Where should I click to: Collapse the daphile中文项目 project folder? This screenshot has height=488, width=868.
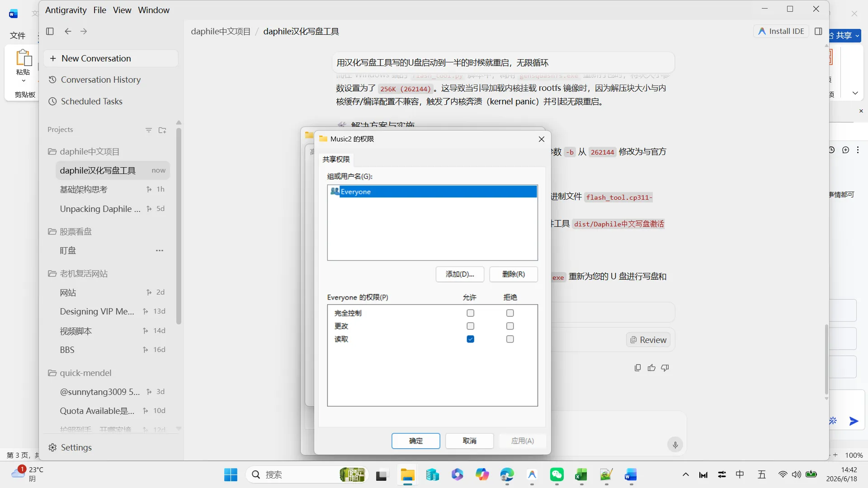point(52,152)
